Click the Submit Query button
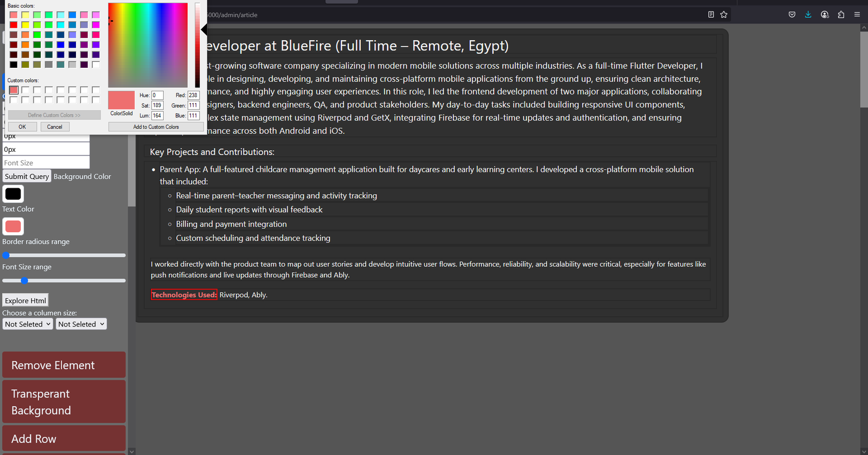Viewport: 868px width, 455px height. point(27,176)
